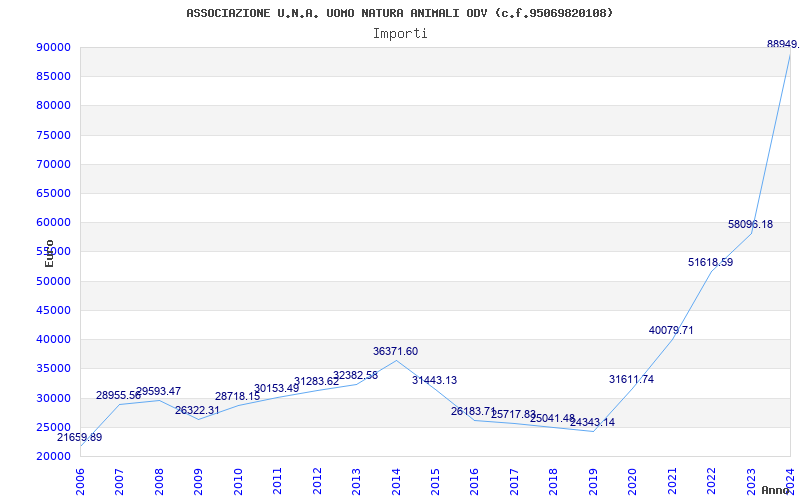800x500 pixels.
Task: Click the 2016 x-axis year label
Action: click(x=475, y=482)
